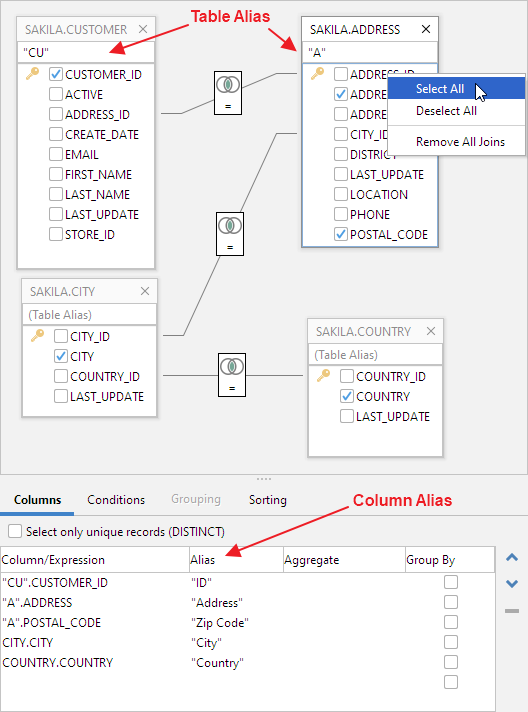This screenshot has height=712, width=528.
Task: Click the key icon in the SAKILA.COUNTRY table
Action: click(x=324, y=376)
